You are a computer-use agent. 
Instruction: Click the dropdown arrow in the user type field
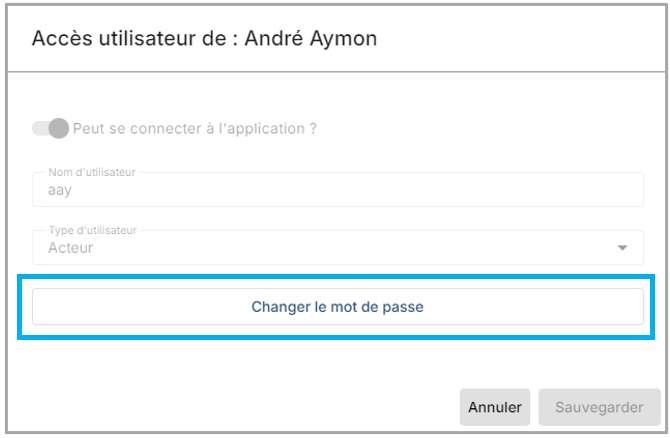point(622,247)
